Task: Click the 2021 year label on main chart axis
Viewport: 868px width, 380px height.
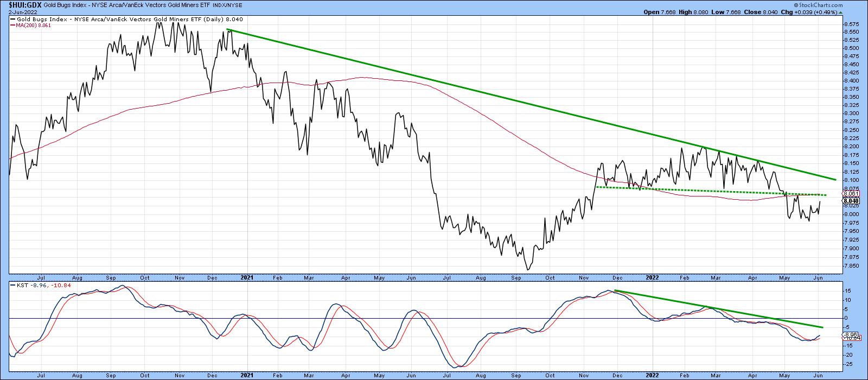Action: 247,277
